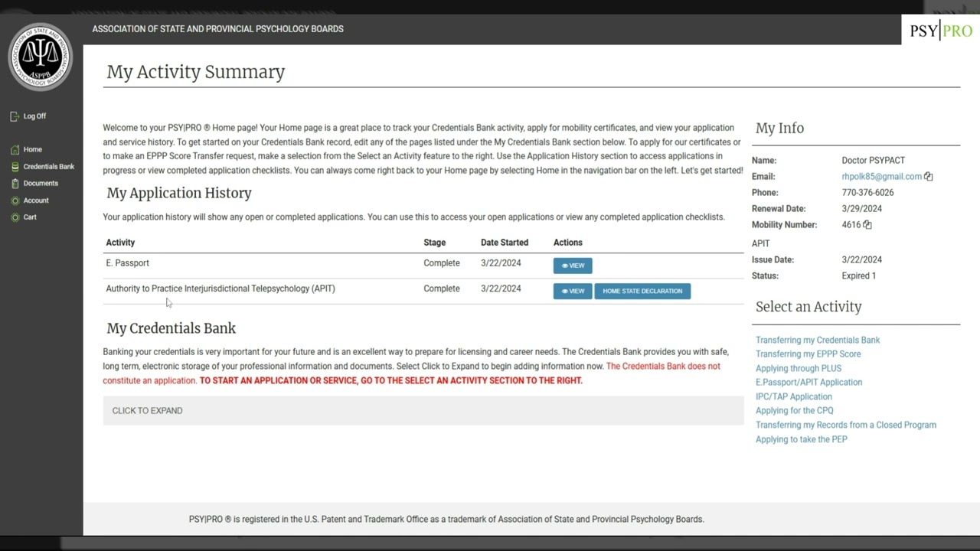
Task: Click the Authority to Practice Interjurisdictional Telepsychology text
Action: tap(220, 289)
